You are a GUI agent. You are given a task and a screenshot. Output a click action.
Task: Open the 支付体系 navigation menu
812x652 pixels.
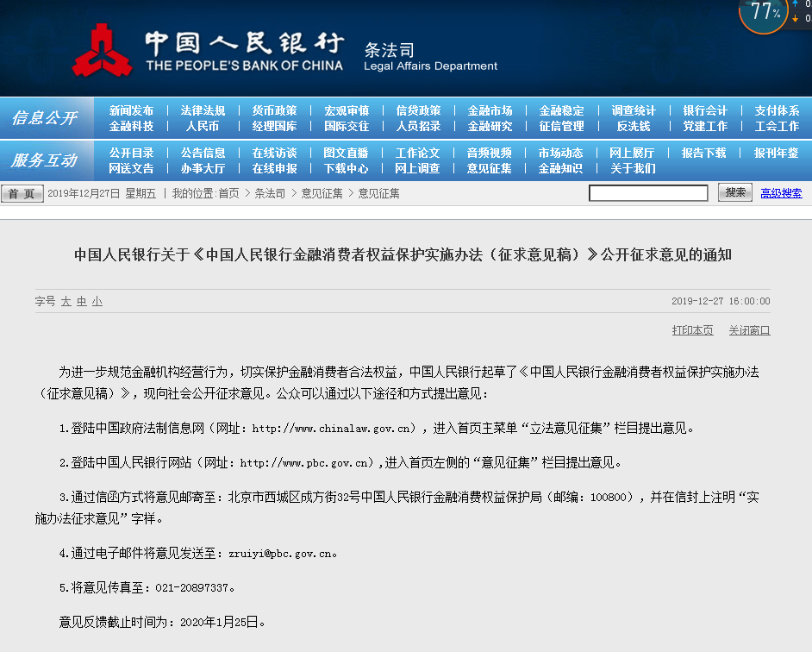click(x=779, y=109)
